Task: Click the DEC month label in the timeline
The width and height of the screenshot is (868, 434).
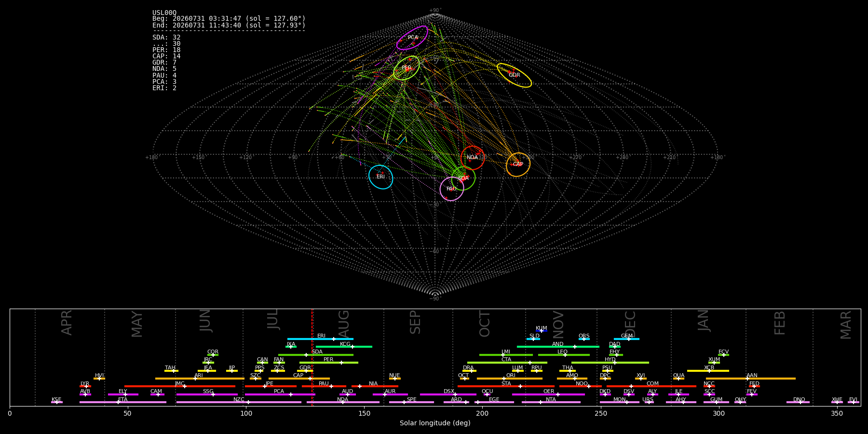Action: [x=631, y=323]
